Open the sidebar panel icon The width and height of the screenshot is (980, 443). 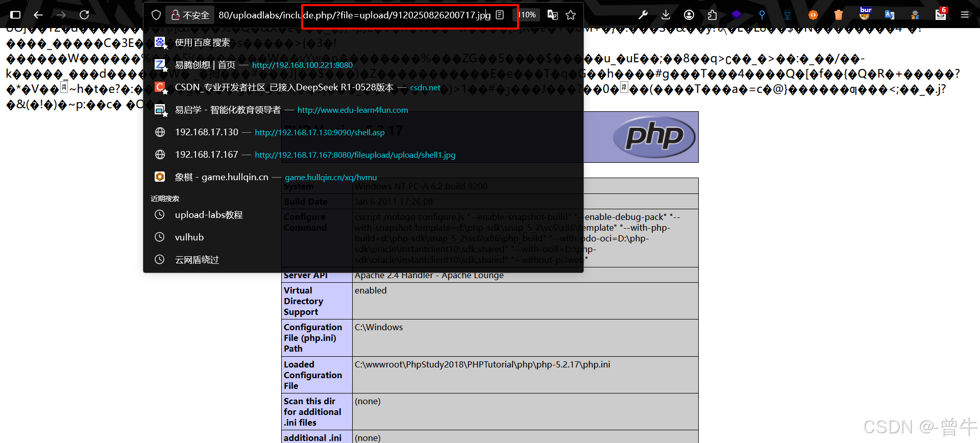click(15, 15)
